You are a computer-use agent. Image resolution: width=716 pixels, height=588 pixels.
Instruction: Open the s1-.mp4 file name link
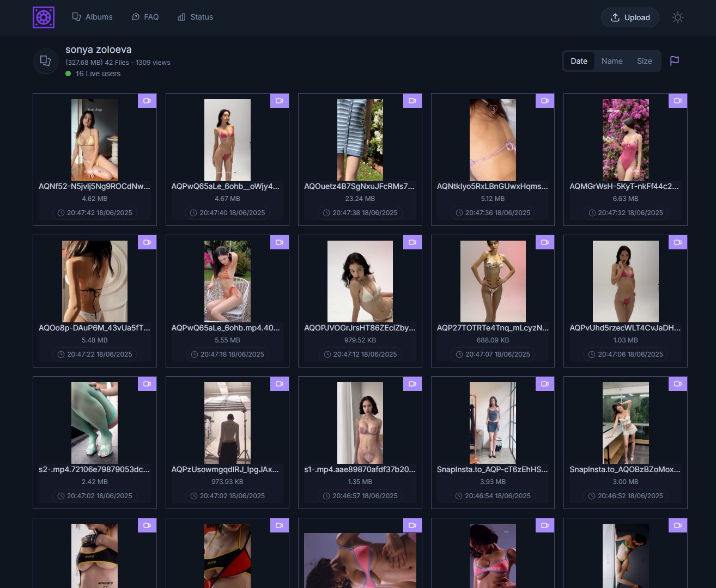pyautogui.click(x=360, y=469)
